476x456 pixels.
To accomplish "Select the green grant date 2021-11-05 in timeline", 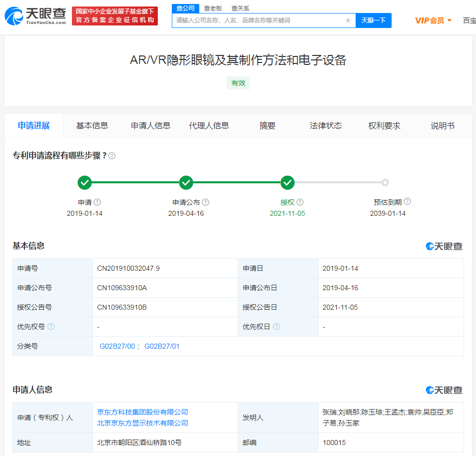I will coord(287,213).
